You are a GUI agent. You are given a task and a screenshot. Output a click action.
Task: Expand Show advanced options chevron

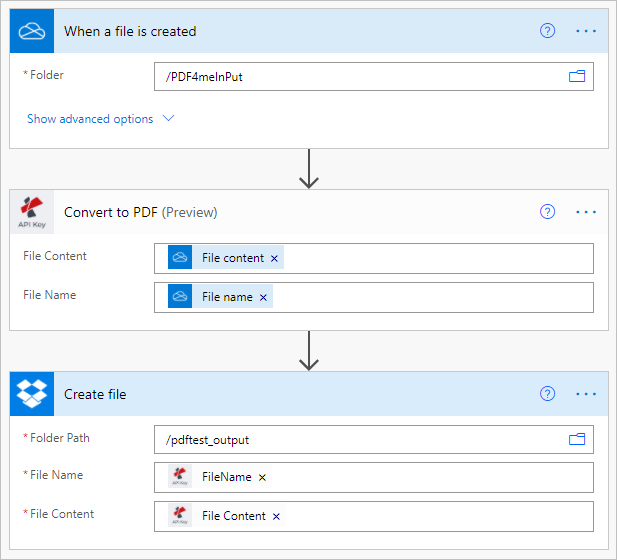click(168, 119)
